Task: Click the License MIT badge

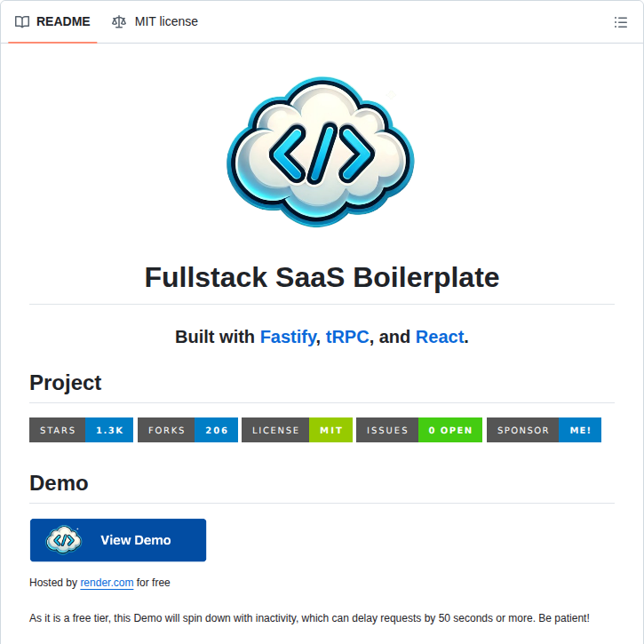Action: 297,430
